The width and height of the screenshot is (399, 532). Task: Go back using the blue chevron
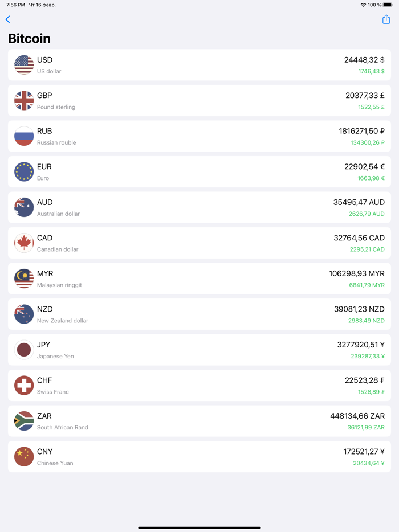click(7, 19)
